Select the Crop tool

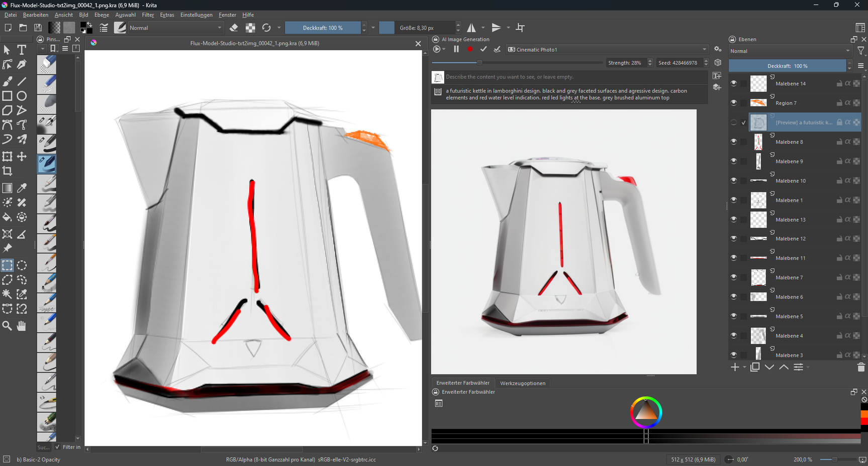[x=8, y=171]
